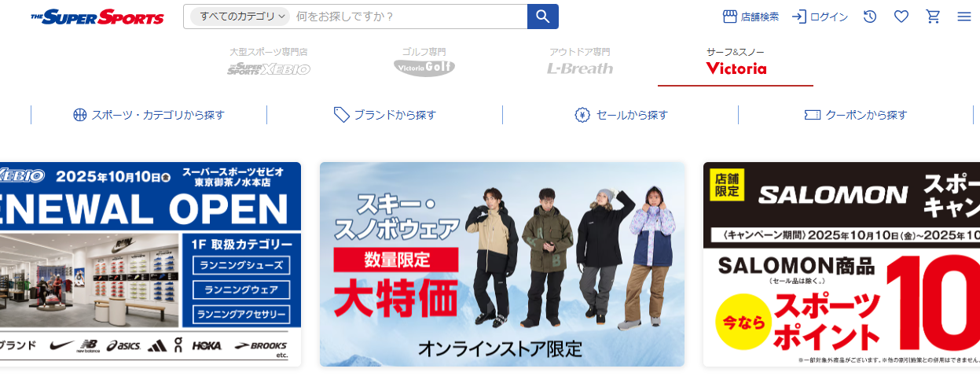Open the hamburger menu icon

(x=964, y=17)
